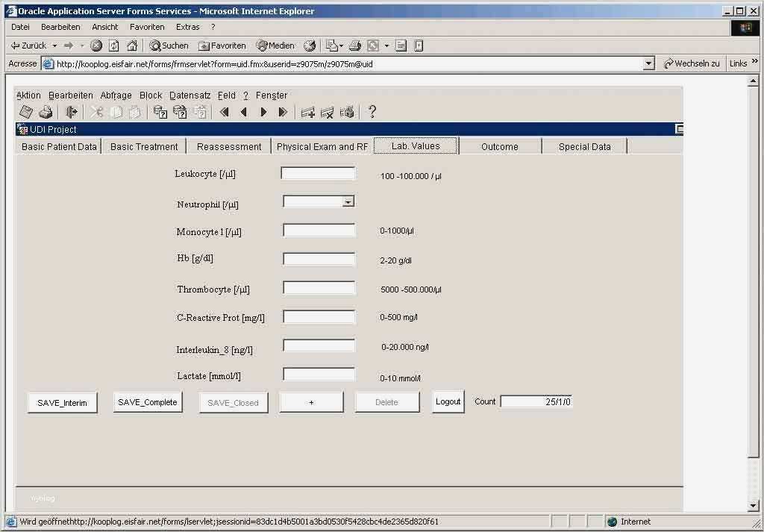Click the C-Reactive Prot input field
Screen dimensions: 764x532
pos(319,317)
